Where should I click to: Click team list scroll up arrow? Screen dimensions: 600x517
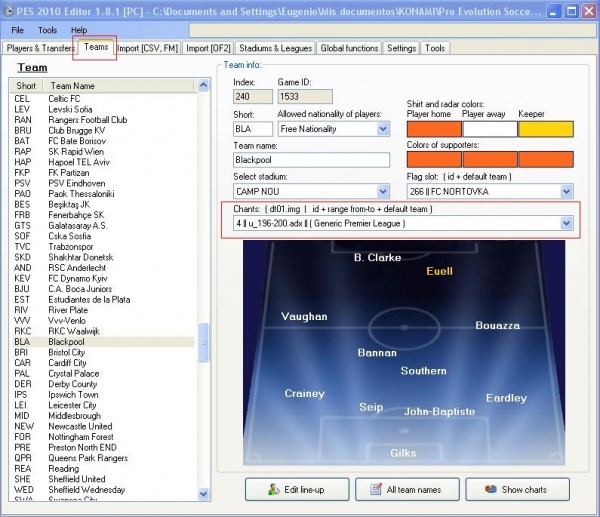204,85
